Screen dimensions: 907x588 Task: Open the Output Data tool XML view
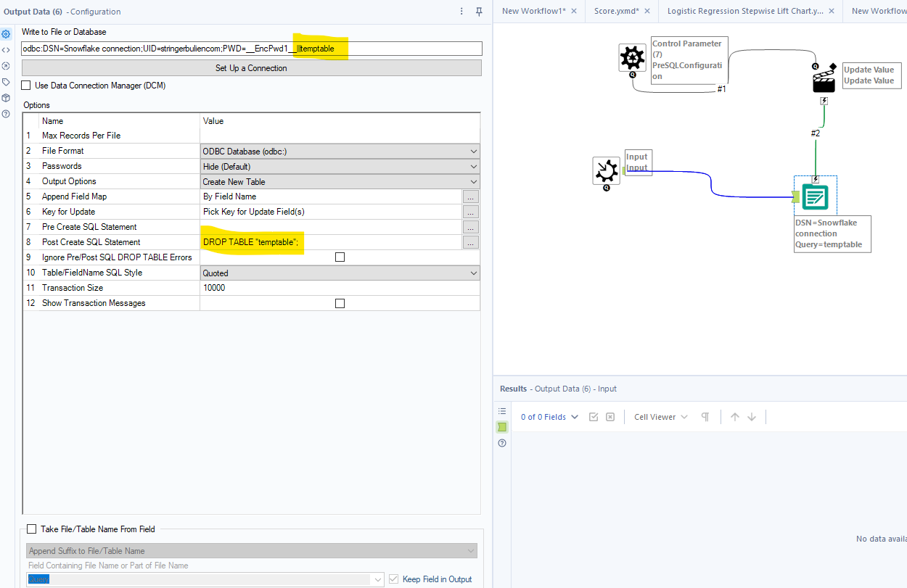6,49
